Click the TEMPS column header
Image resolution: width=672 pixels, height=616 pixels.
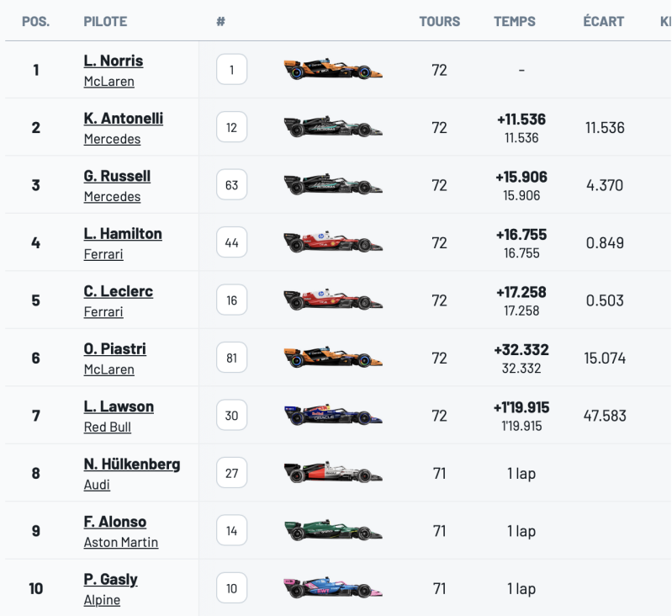click(x=514, y=21)
